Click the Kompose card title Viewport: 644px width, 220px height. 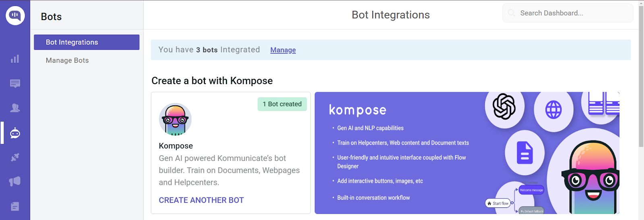176,146
